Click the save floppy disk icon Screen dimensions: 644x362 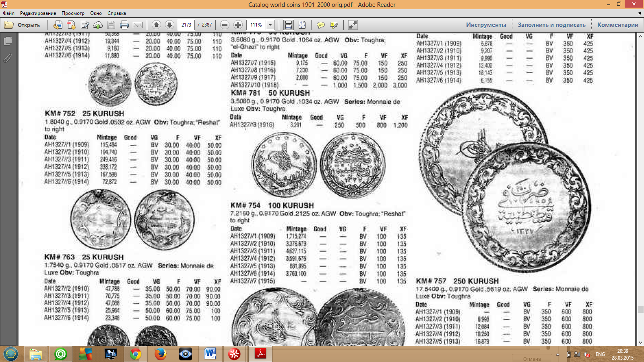[x=111, y=25]
